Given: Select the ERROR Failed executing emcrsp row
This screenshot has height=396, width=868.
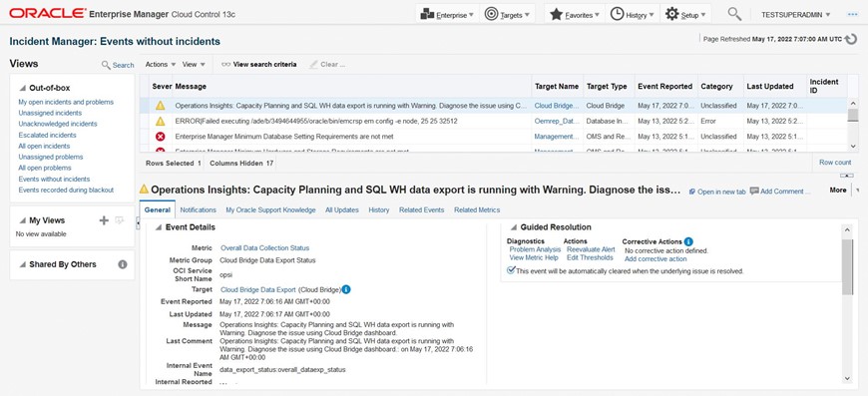Looking at the screenshot, I should click(x=493, y=121).
